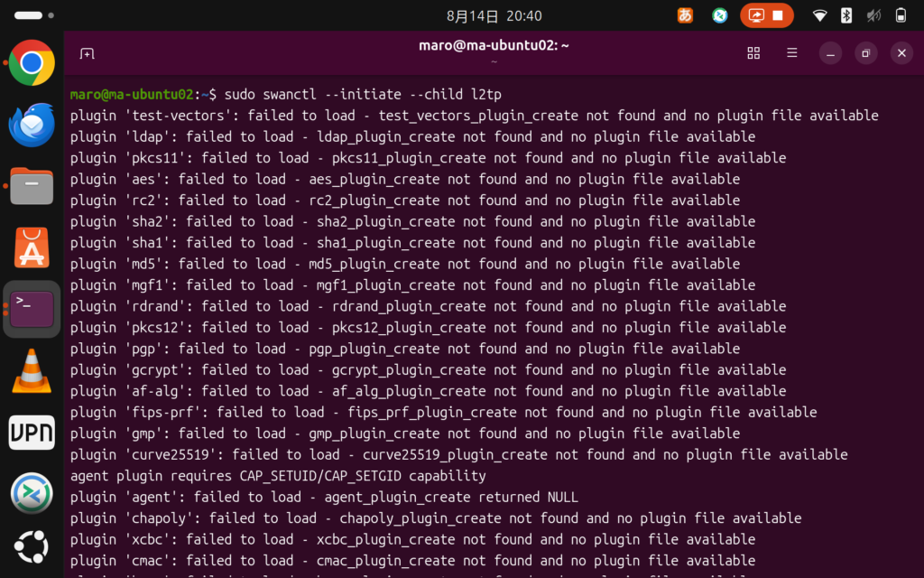924x578 pixels.
Task: Open Thunderbird mail from the dock
Action: 32,125
